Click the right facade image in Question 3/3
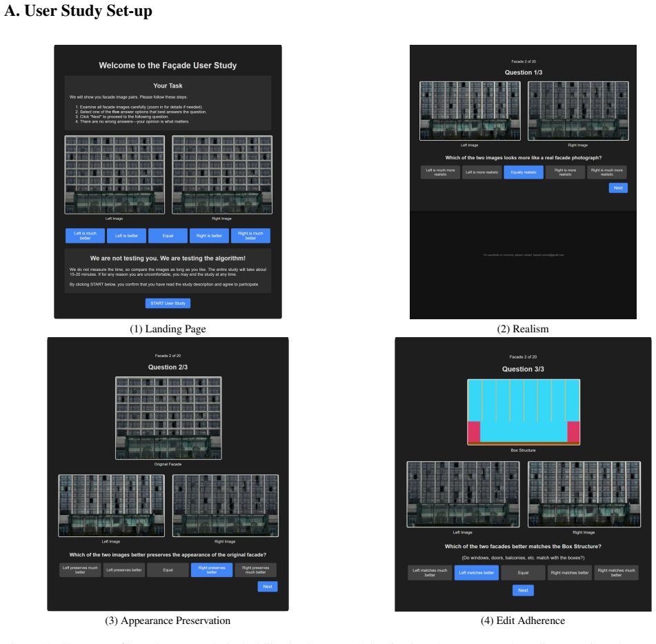Viewport: 656px width, 644px height. pos(584,494)
